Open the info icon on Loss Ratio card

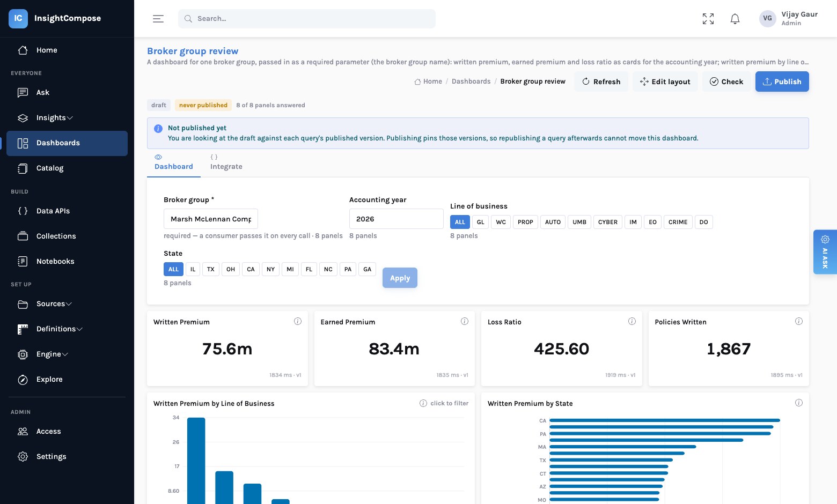[632, 321]
